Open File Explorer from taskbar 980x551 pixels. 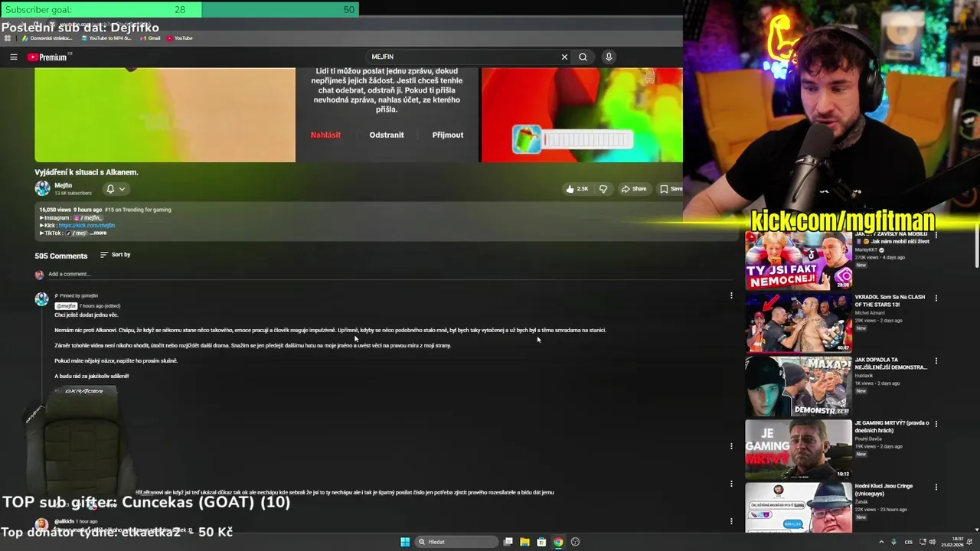click(524, 542)
